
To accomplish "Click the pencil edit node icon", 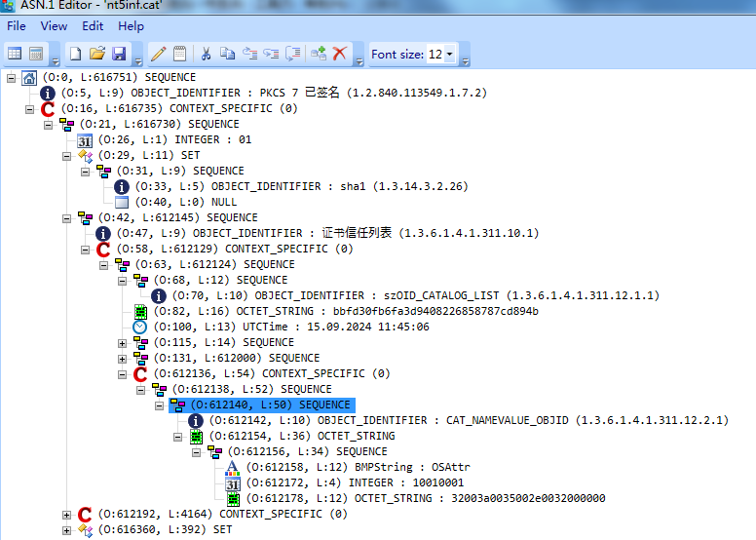I will (158, 54).
